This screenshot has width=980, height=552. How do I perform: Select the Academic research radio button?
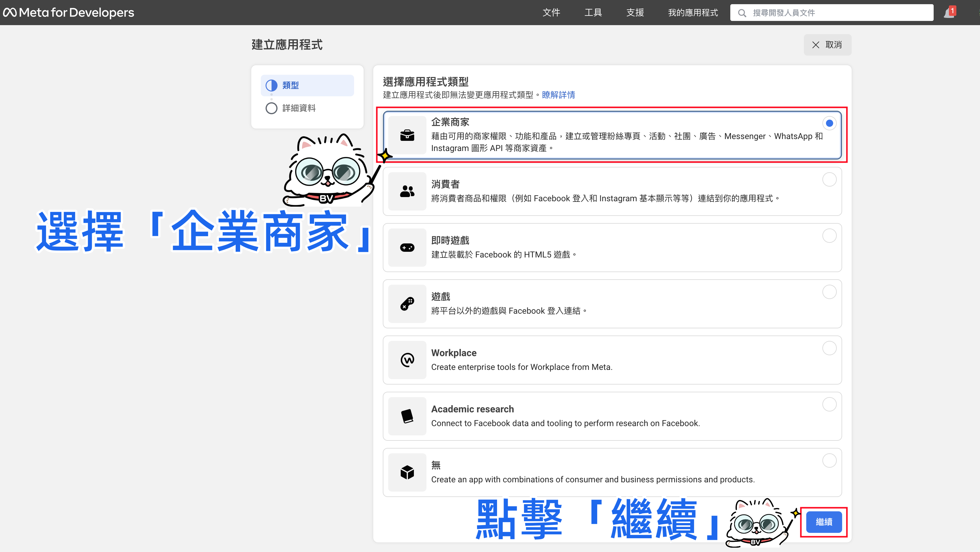click(x=829, y=404)
